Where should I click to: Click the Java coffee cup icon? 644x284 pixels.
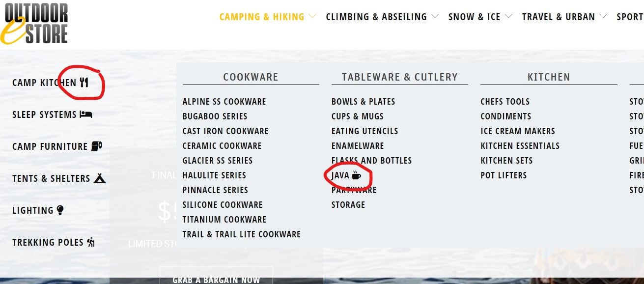(357, 175)
